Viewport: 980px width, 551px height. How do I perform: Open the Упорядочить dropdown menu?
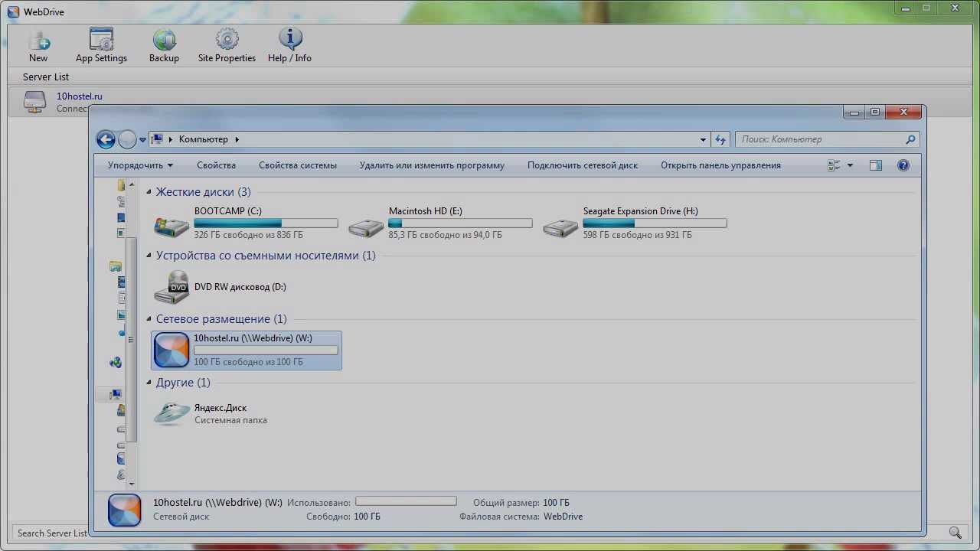[140, 165]
